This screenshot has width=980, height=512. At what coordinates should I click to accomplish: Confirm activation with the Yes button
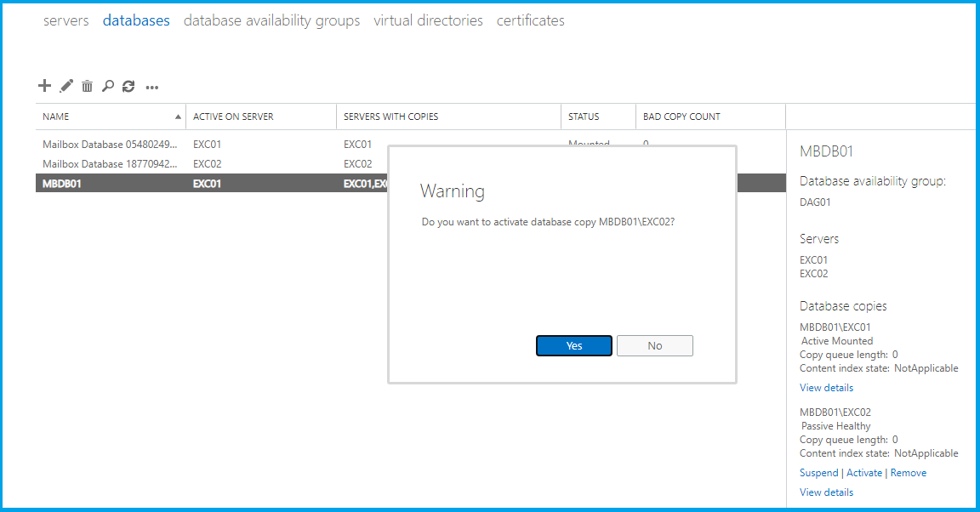(574, 345)
